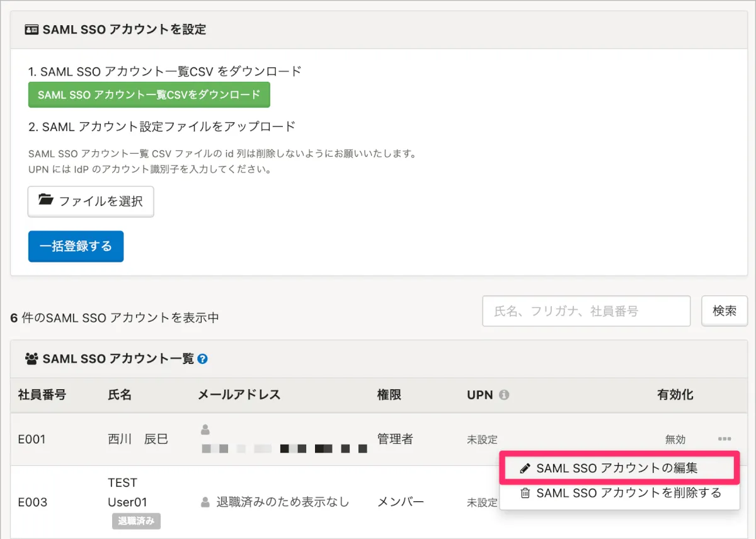The height and width of the screenshot is (539, 756).
Task: Open the three-dot actions menu for E001
Action: pos(724,439)
